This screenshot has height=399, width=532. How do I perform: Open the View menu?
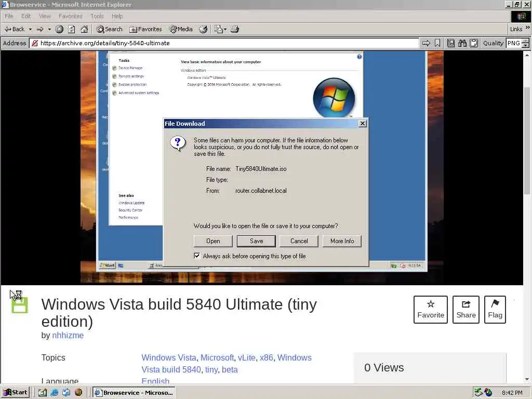point(45,16)
